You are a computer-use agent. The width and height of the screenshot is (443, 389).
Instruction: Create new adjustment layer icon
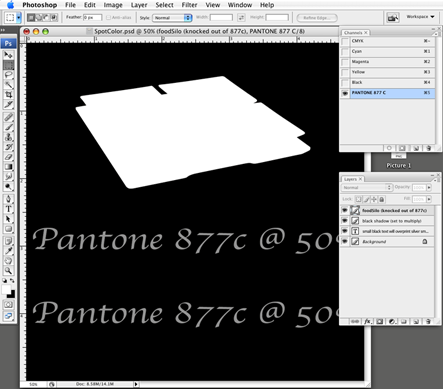click(x=392, y=322)
